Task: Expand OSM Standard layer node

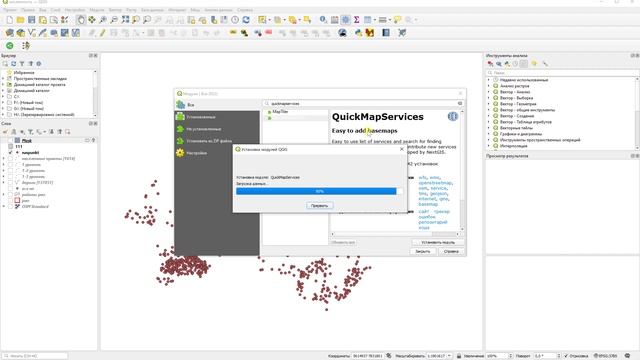Action: 4,207
